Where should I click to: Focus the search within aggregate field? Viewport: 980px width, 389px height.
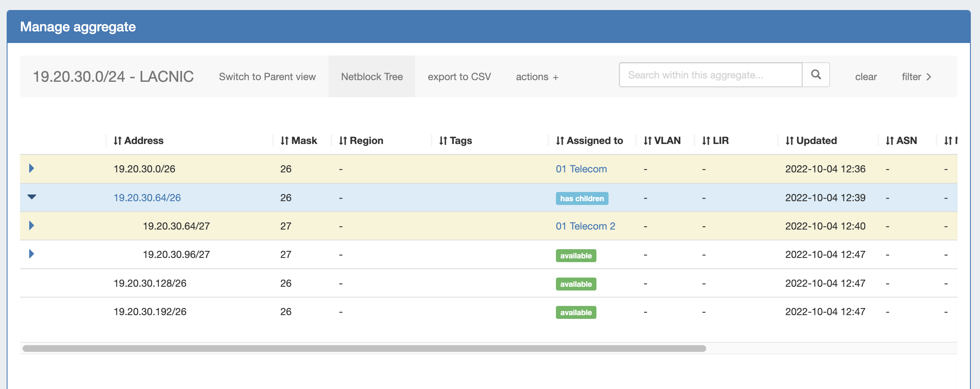pos(710,75)
